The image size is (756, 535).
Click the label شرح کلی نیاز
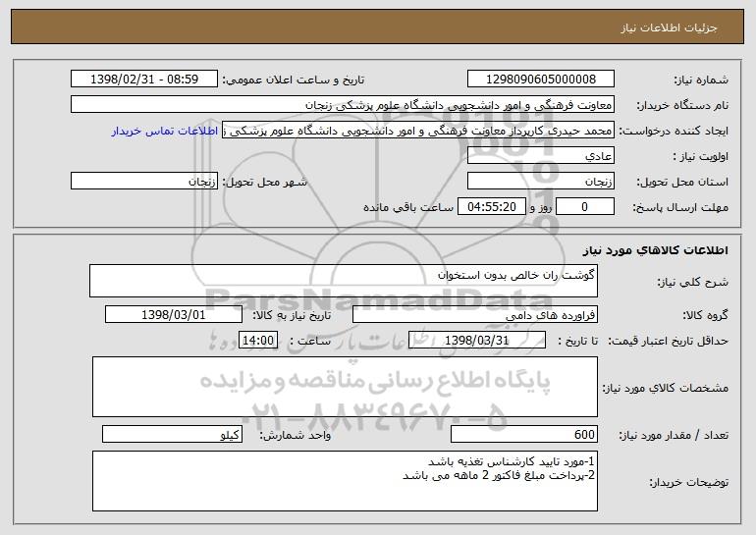point(693,282)
